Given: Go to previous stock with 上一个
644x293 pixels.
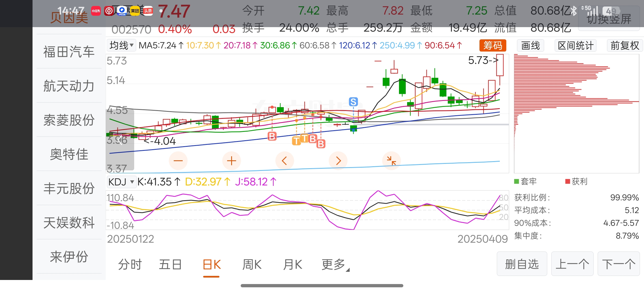Looking at the screenshot, I should pos(572,264).
